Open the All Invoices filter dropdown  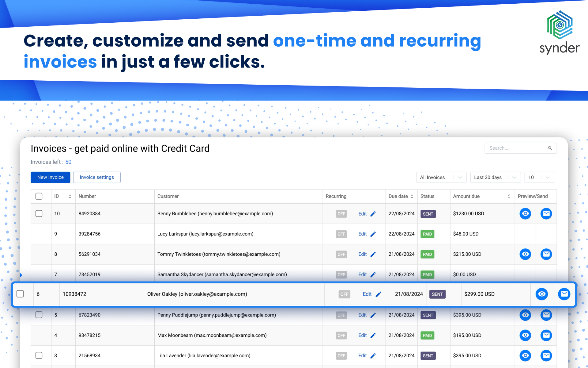(441, 177)
